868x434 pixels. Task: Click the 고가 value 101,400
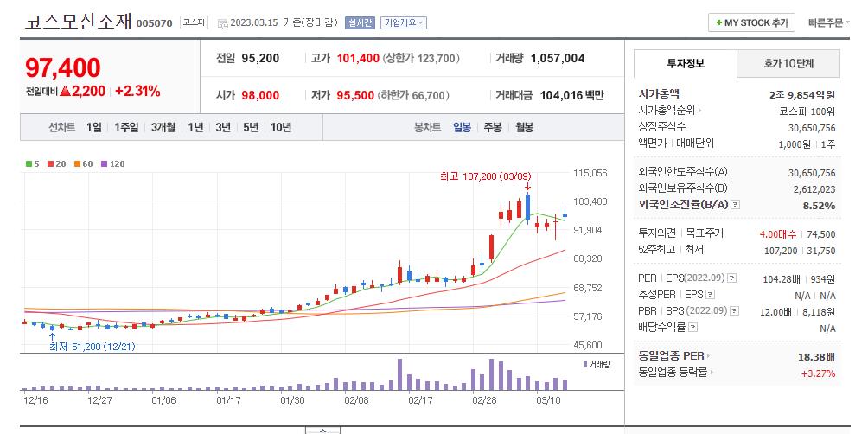pyautogui.click(x=357, y=58)
